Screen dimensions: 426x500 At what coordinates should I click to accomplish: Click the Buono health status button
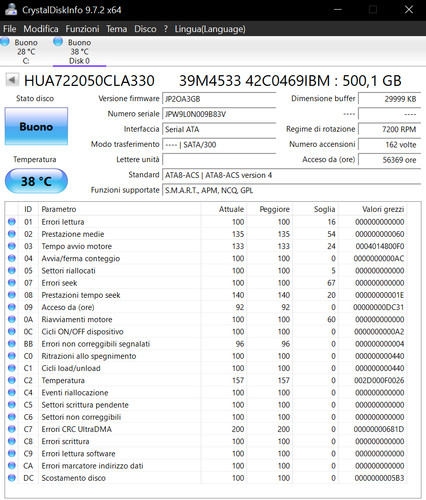36,126
